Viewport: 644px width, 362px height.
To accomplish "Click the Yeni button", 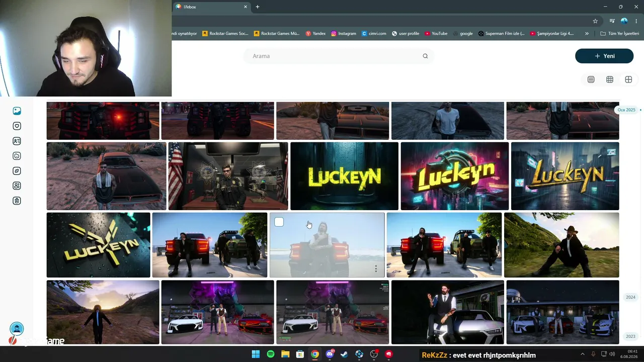I will point(604,56).
